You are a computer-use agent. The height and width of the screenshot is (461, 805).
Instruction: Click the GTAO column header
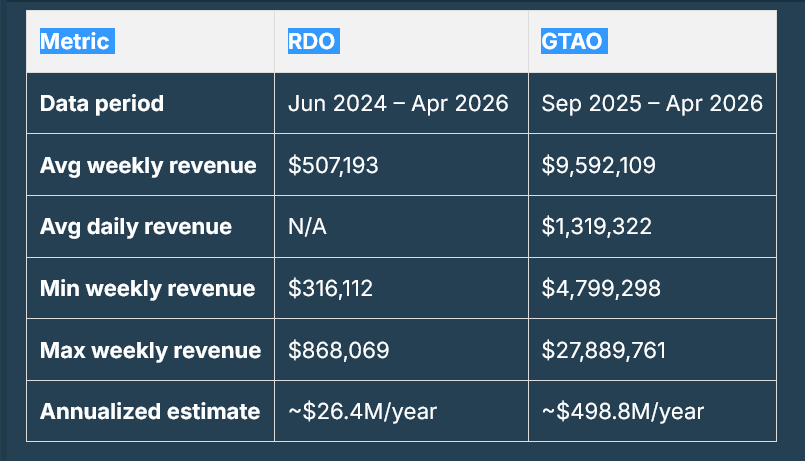573,42
